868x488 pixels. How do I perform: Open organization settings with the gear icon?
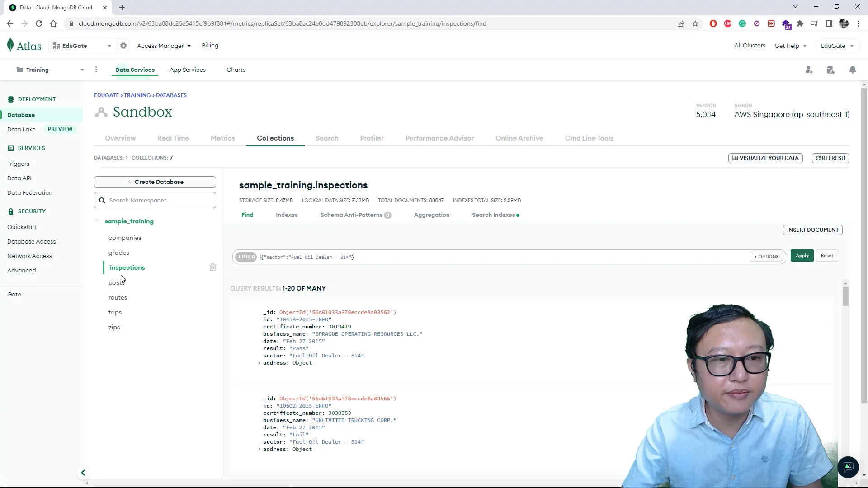pos(123,46)
